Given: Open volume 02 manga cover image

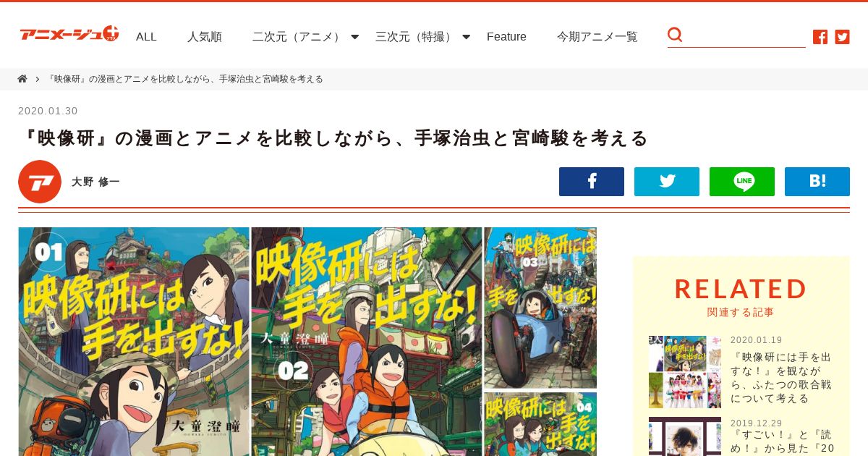Looking at the screenshot, I should (x=367, y=342).
